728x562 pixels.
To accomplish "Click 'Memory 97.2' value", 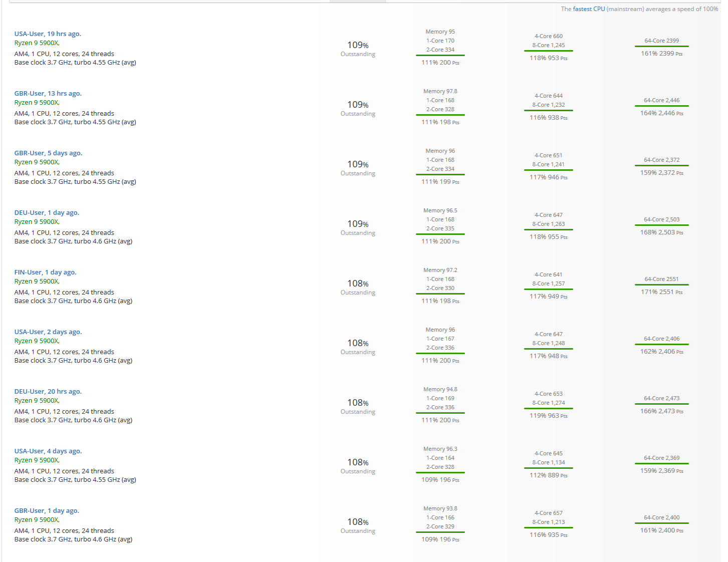I will [x=440, y=270].
